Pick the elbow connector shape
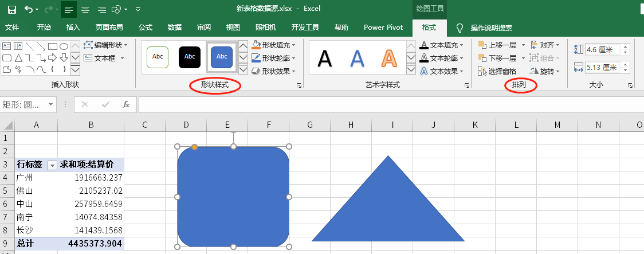The height and width of the screenshot is (254, 644). pyautogui.click(x=30, y=57)
